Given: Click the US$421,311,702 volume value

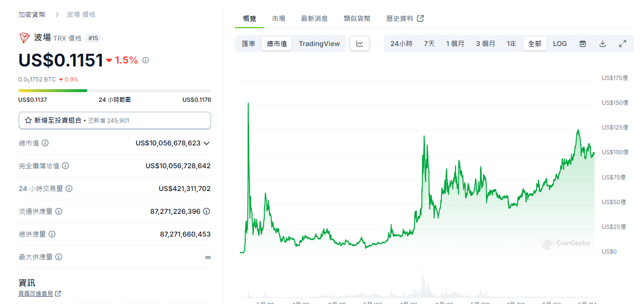Looking at the screenshot, I should 185,189.
